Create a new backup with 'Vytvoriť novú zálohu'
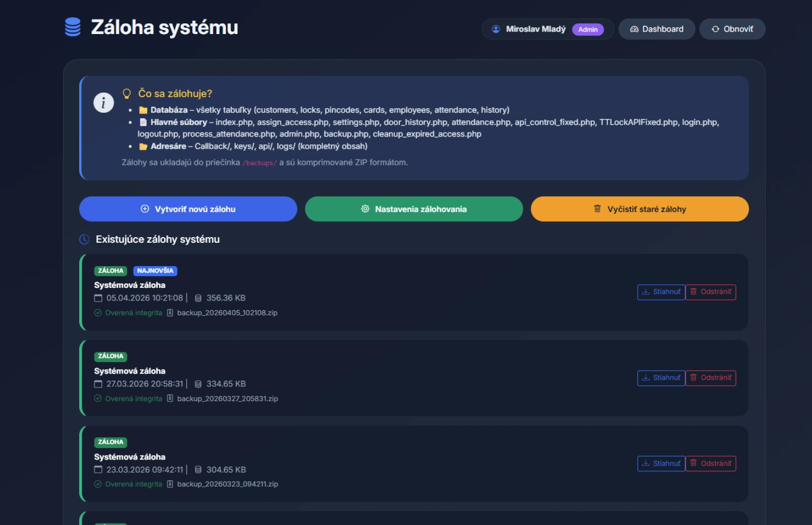The width and height of the screenshot is (812, 525). coord(188,209)
